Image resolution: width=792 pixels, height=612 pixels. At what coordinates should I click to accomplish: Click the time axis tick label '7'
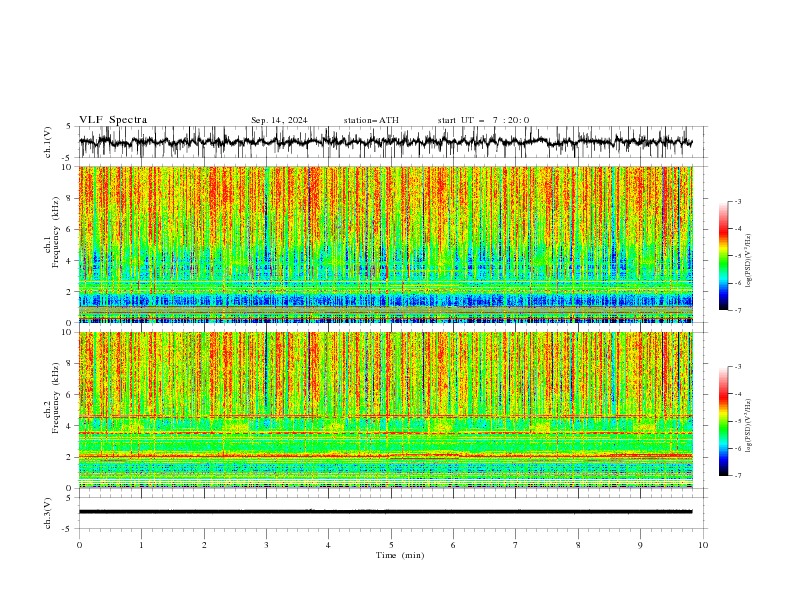tap(515, 545)
